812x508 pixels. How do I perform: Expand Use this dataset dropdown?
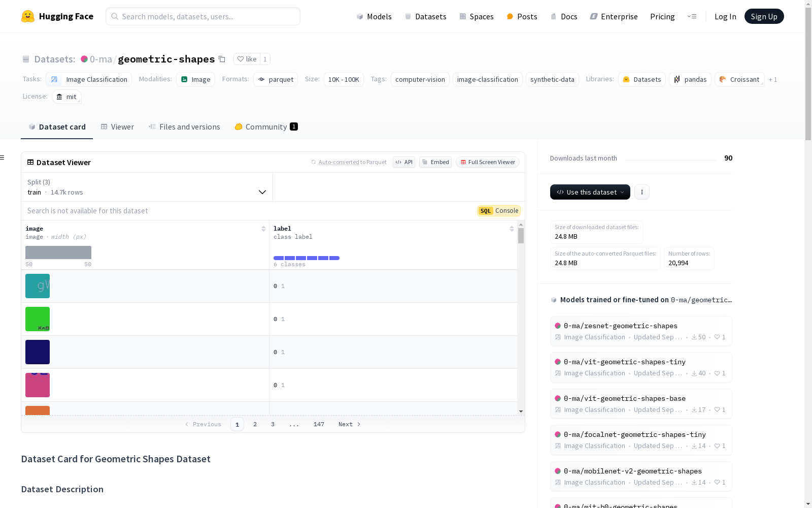pos(590,192)
